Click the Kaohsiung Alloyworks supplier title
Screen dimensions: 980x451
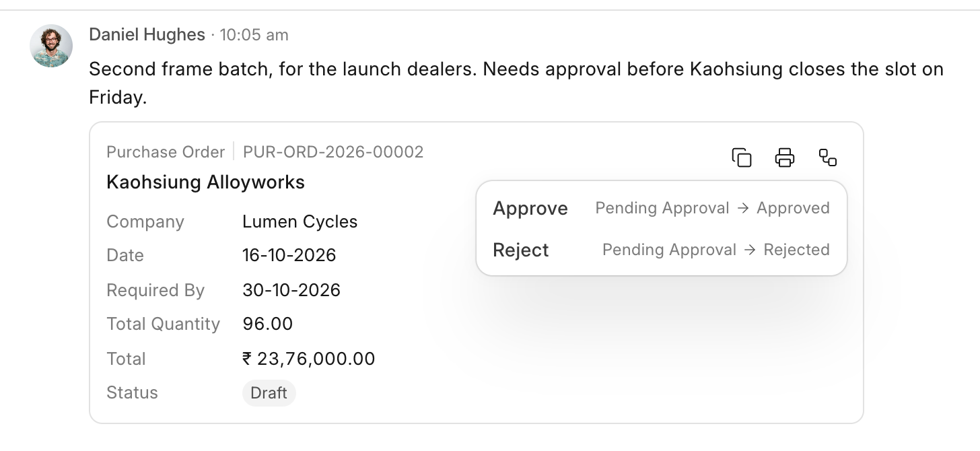205,182
